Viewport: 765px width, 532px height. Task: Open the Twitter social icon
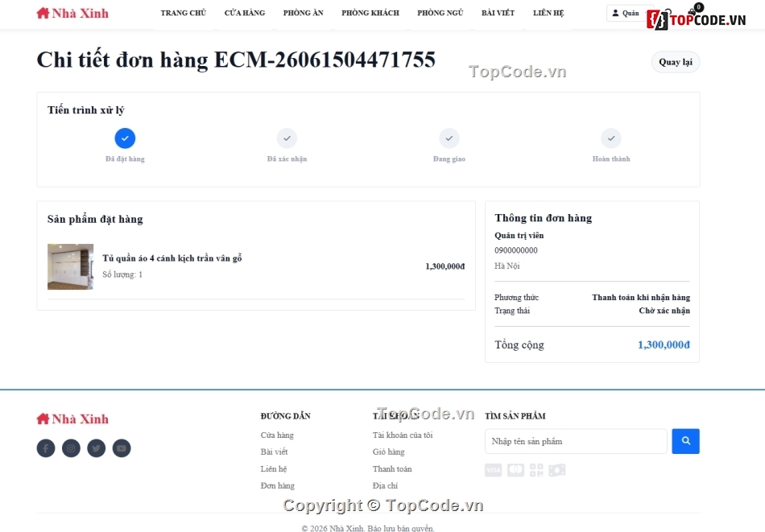[x=96, y=448]
